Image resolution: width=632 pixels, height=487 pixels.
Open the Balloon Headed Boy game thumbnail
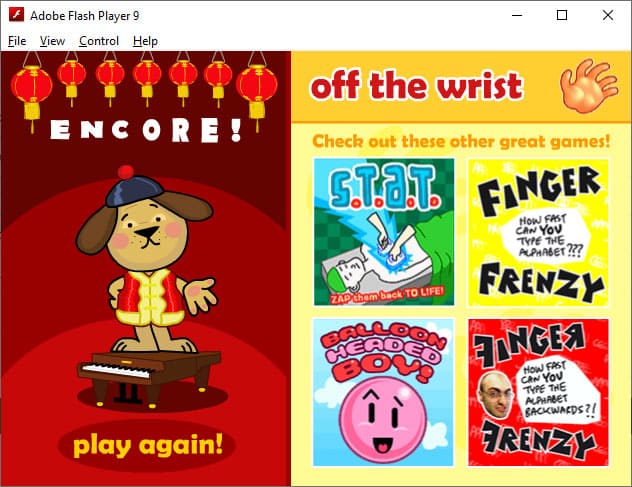coord(383,392)
